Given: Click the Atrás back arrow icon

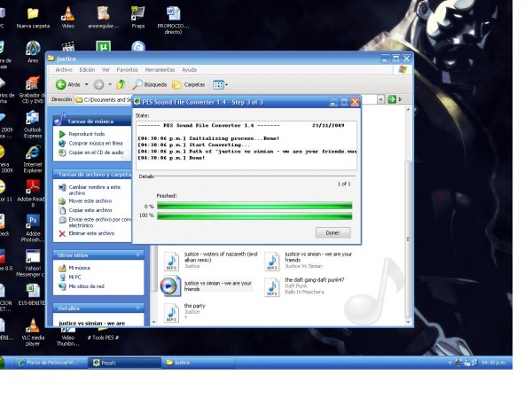Looking at the screenshot, I should click(x=60, y=84).
